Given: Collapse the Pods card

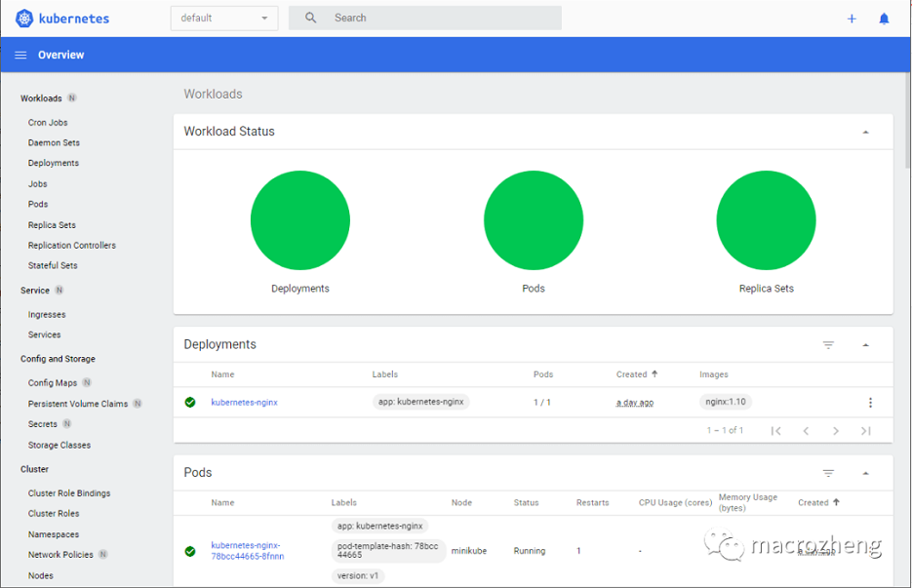Looking at the screenshot, I should tap(865, 473).
